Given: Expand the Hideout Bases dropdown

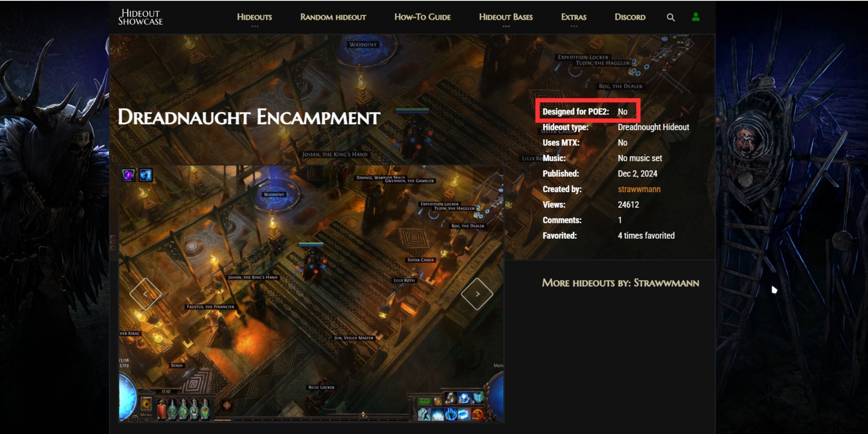Looking at the screenshot, I should click(506, 17).
